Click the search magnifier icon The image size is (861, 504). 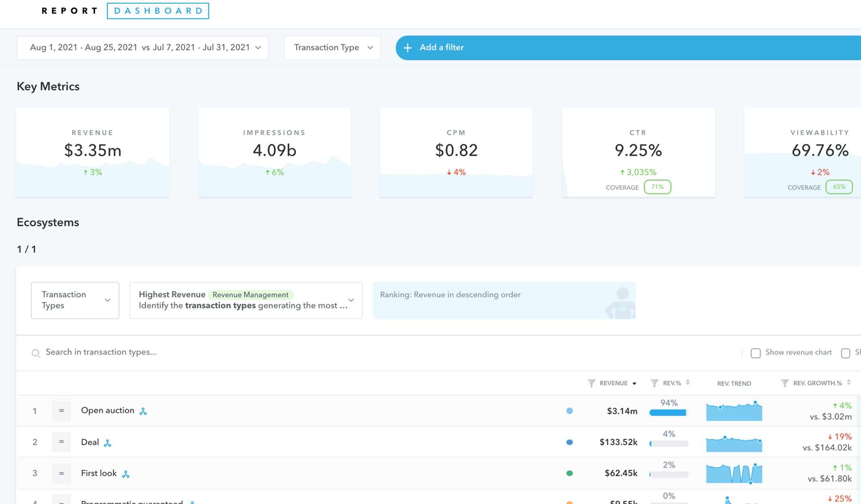[x=36, y=353]
